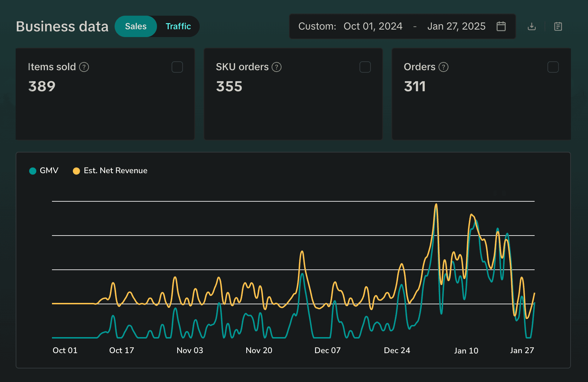Tick the SKU orders checkbox

point(365,67)
